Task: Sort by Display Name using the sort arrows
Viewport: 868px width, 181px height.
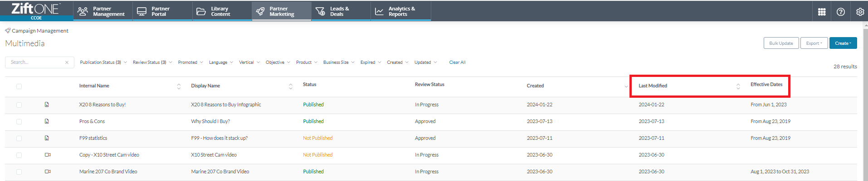Action: 291,86
